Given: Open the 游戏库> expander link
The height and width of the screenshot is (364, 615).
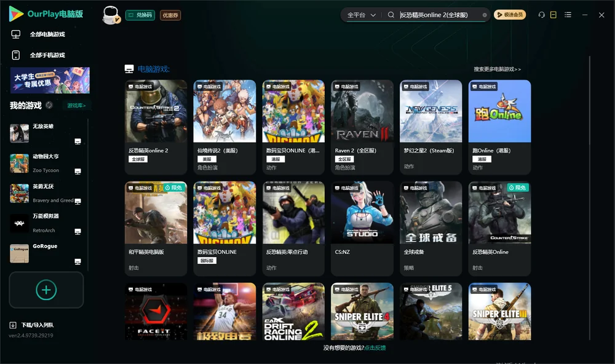Looking at the screenshot, I should coord(76,106).
